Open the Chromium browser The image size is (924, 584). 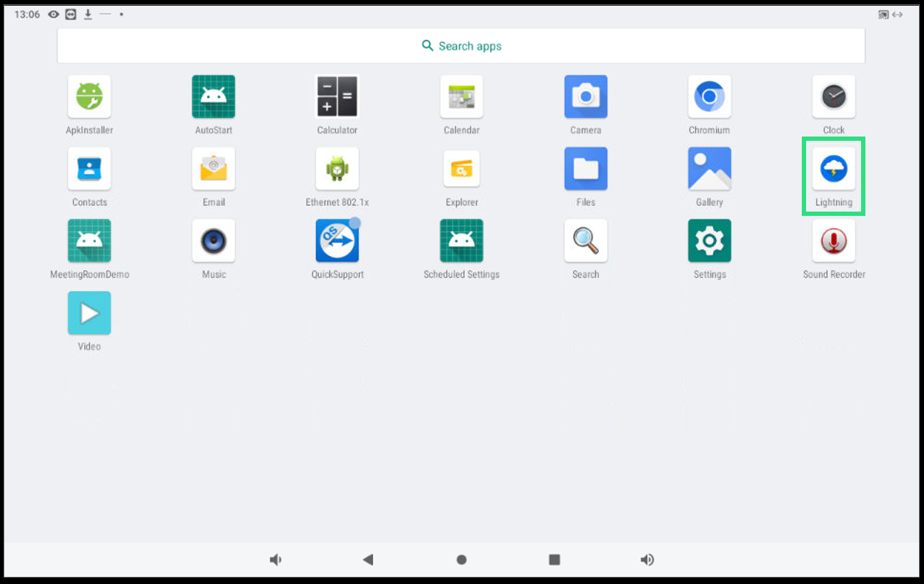710,96
